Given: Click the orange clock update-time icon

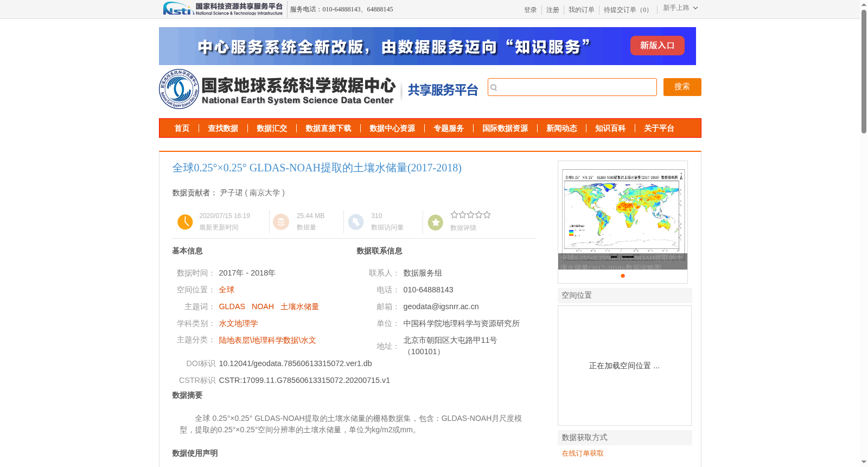Looking at the screenshot, I should 185,222.
